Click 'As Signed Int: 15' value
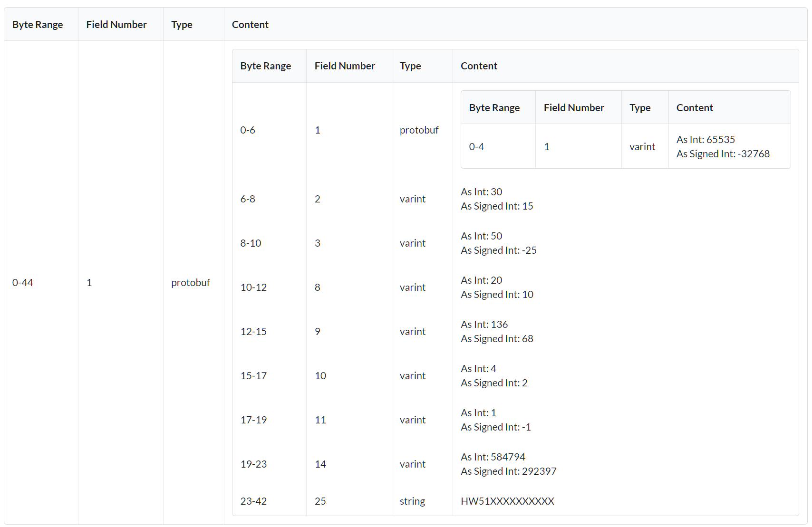The image size is (812, 527). pyautogui.click(x=497, y=206)
